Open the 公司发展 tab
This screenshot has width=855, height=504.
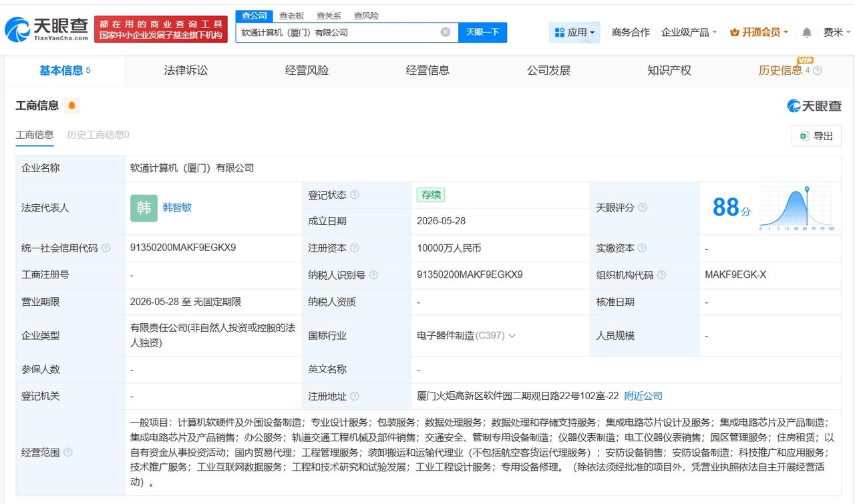tap(548, 71)
